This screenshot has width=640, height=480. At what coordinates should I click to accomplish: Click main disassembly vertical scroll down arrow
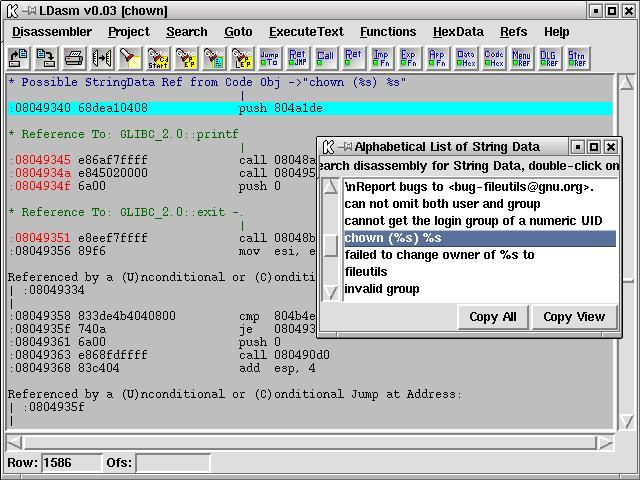coord(627,422)
